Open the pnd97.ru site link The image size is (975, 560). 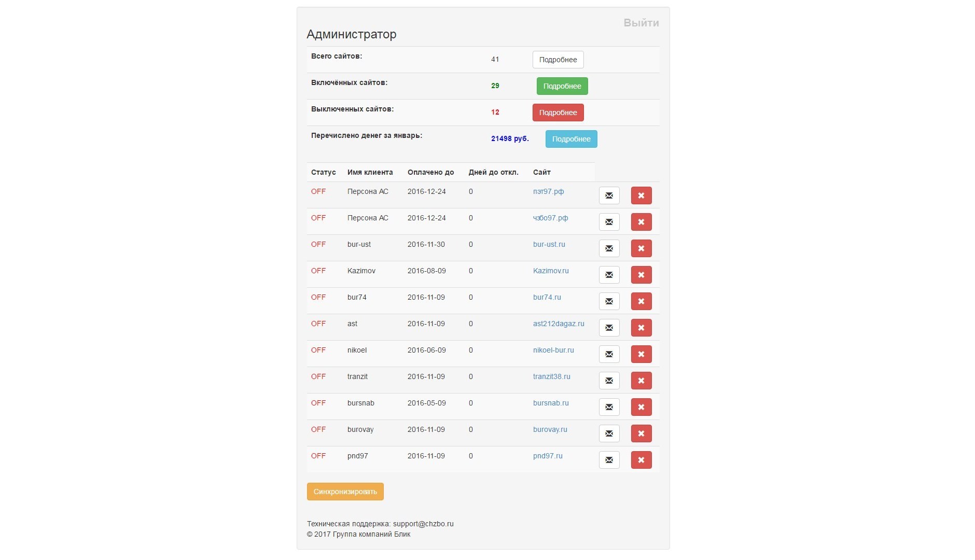[548, 456]
